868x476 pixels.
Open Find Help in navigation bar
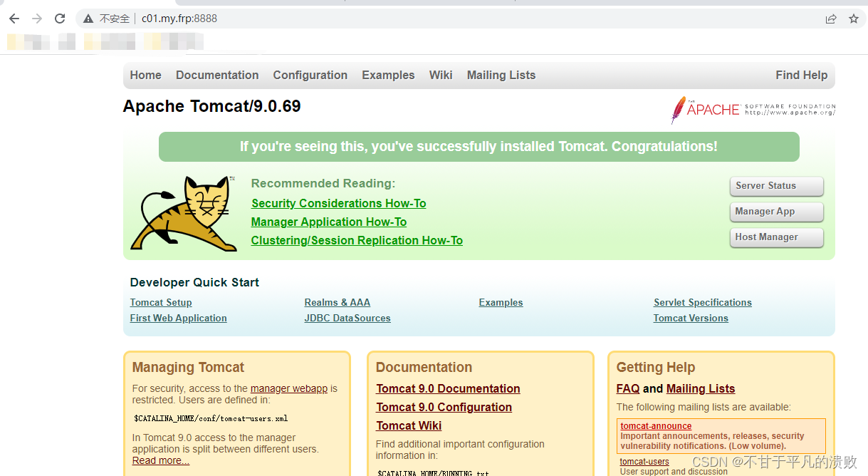click(802, 75)
